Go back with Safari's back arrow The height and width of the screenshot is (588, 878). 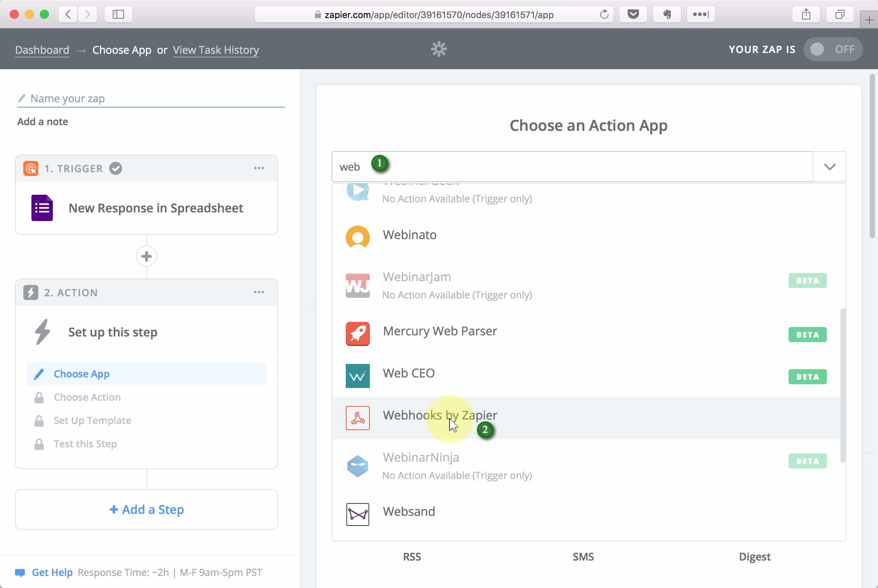click(x=68, y=14)
